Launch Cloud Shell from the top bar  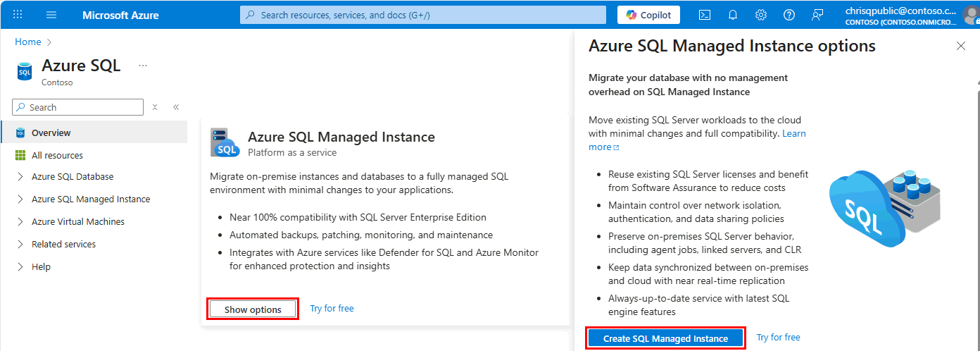coord(704,15)
